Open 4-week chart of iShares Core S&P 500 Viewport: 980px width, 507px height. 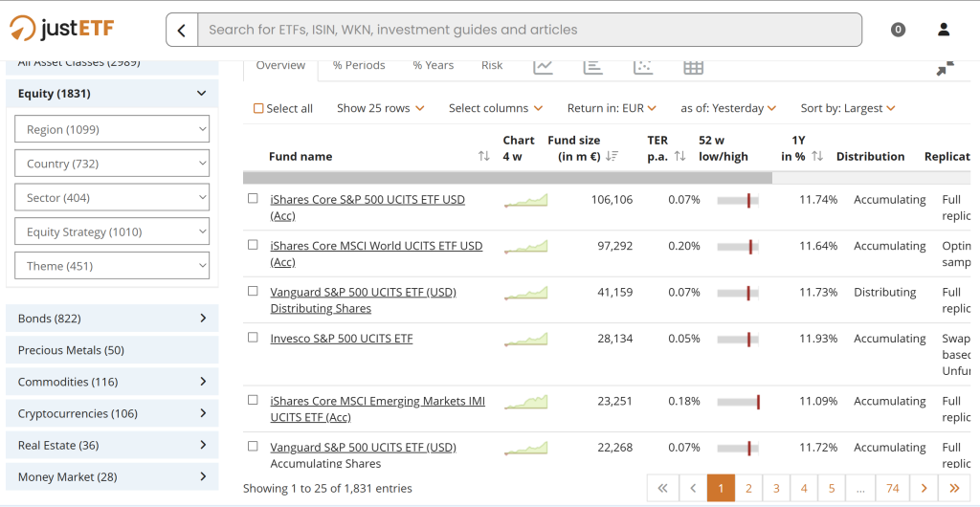[x=525, y=200]
